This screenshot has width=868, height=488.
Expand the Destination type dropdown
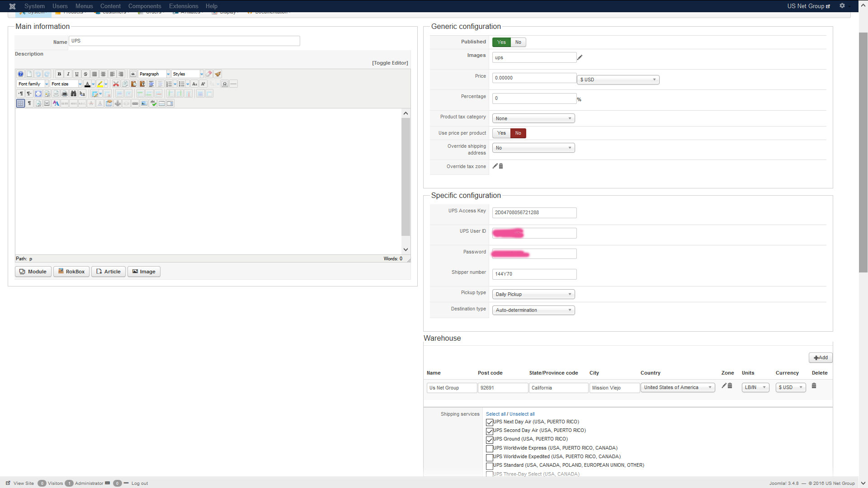point(533,310)
